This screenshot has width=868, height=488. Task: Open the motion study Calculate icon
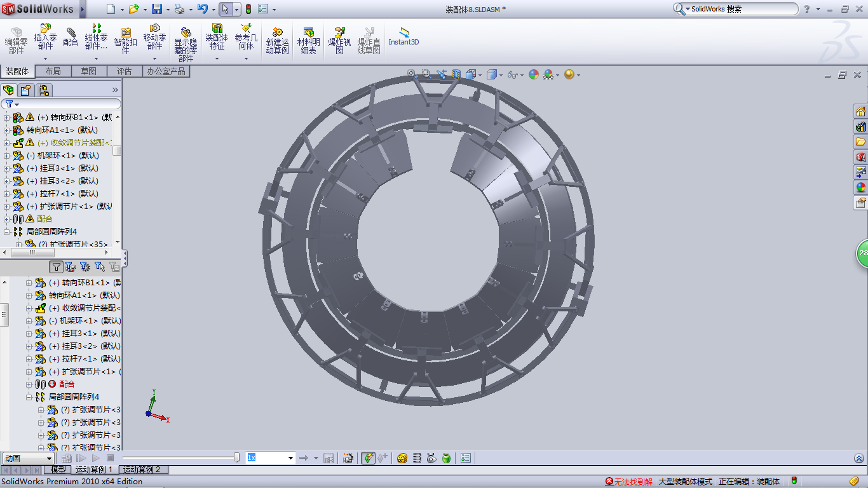(67, 458)
